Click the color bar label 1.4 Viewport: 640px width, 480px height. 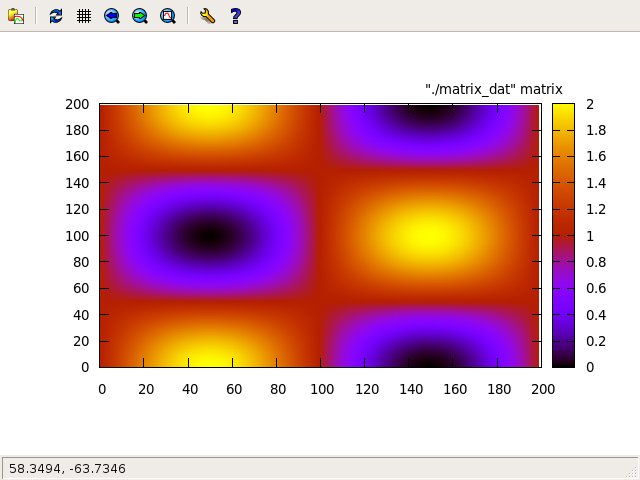pyautogui.click(x=596, y=183)
